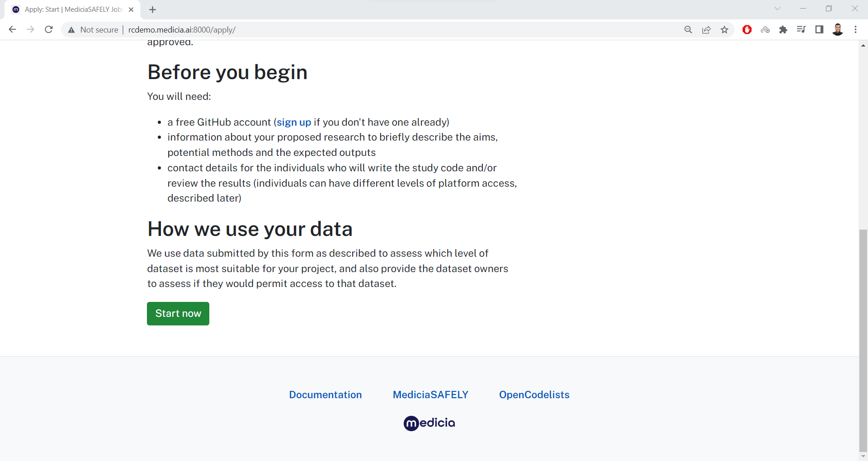
Task: Open the Documentation footer link
Action: (325, 395)
